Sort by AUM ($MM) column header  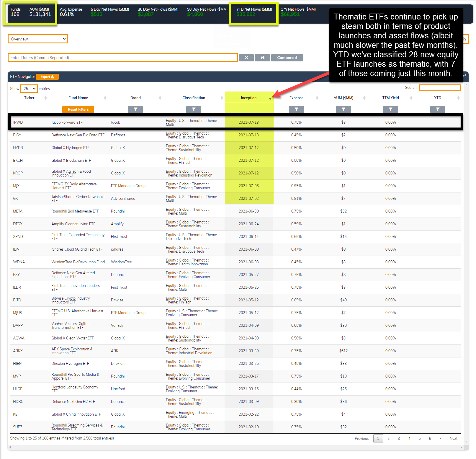[x=343, y=98]
